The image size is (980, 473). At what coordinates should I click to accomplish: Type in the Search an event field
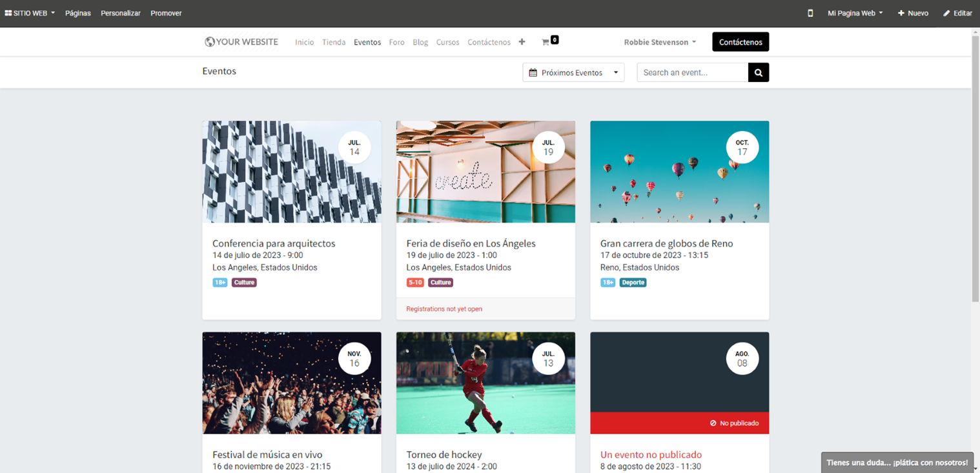coord(692,73)
